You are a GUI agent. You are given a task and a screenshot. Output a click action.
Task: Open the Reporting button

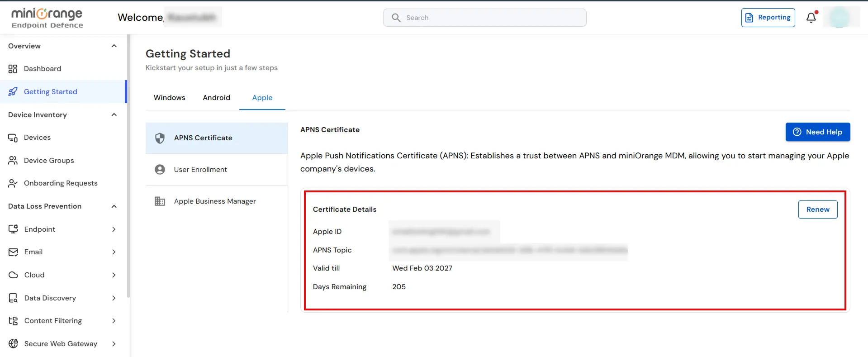pos(768,18)
